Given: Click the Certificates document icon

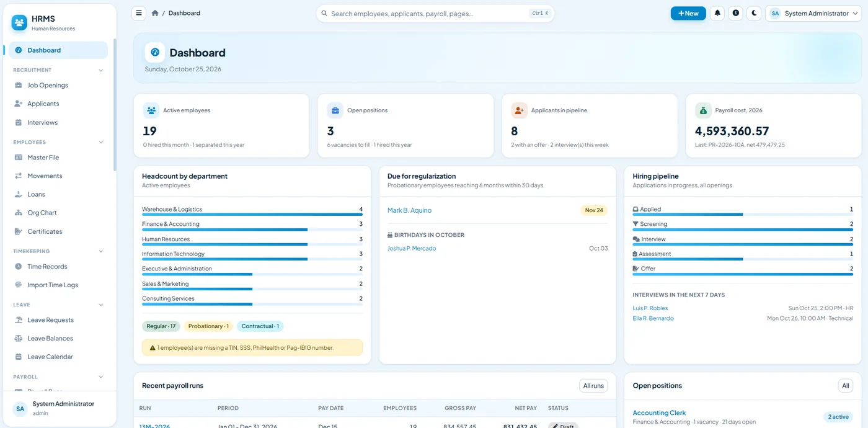Looking at the screenshot, I should tap(19, 231).
